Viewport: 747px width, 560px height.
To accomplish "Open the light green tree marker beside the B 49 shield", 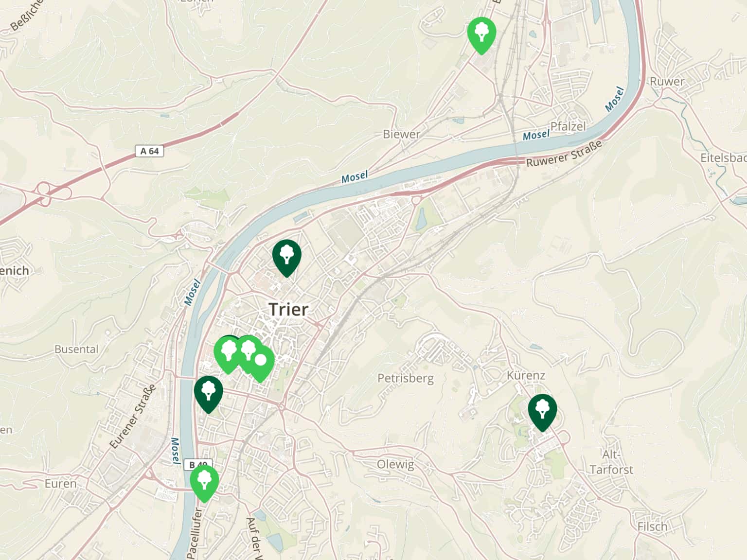I will coord(204,483).
